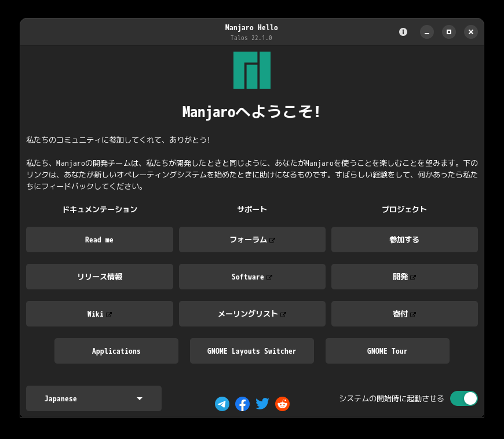The width and height of the screenshot is (504, 439).
Task: Open the Japanese language dropdown
Action: point(94,398)
